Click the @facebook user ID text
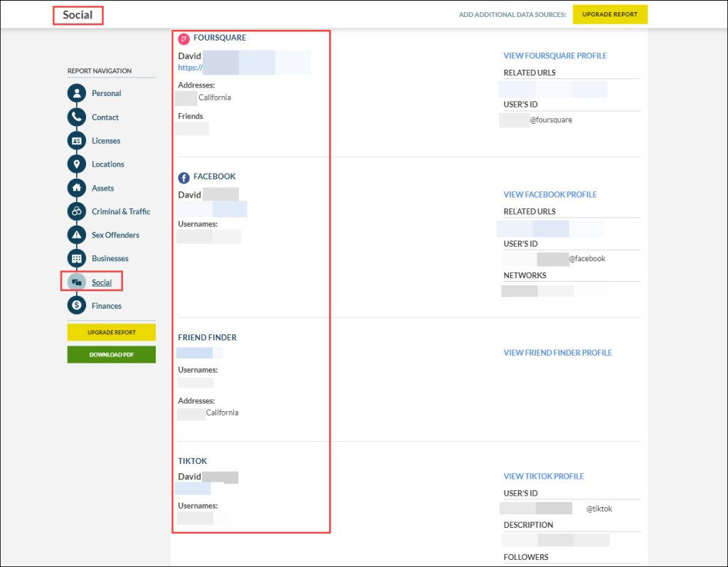 pos(587,258)
